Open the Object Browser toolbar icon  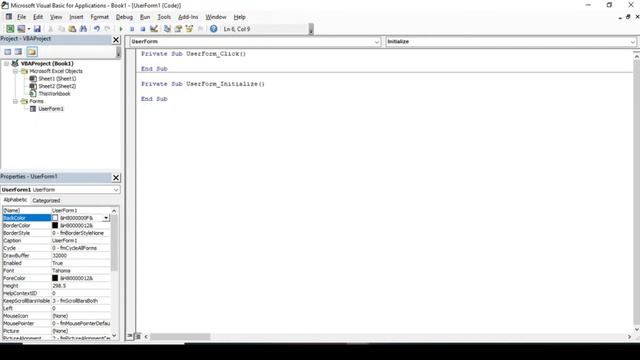[x=189, y=29]
